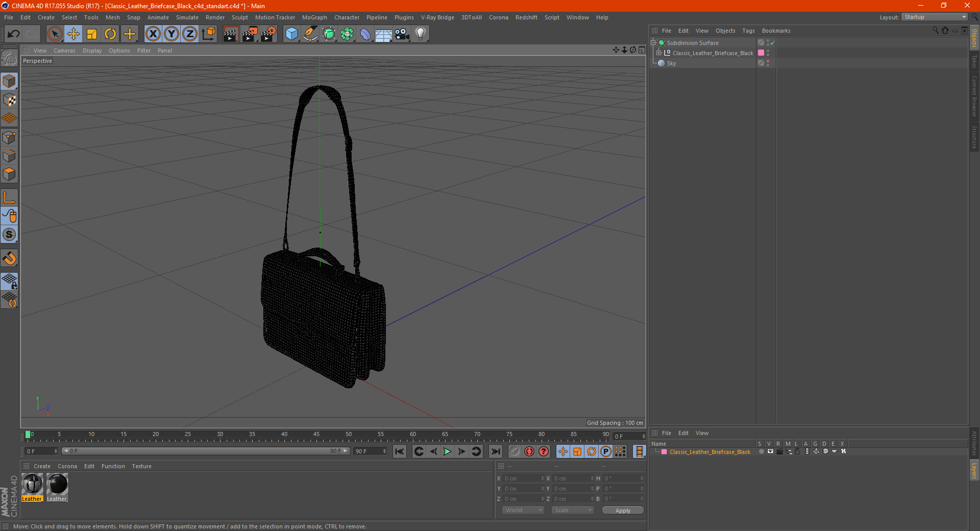The height and width of the screenshot is (531, 980).
Task: Select the highlighted first Leather material
Action: [32, 488]
